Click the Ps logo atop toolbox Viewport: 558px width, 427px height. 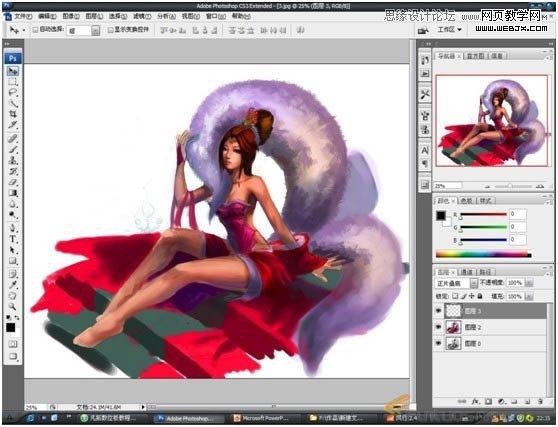pyautogui.click(x=13, y=58)
